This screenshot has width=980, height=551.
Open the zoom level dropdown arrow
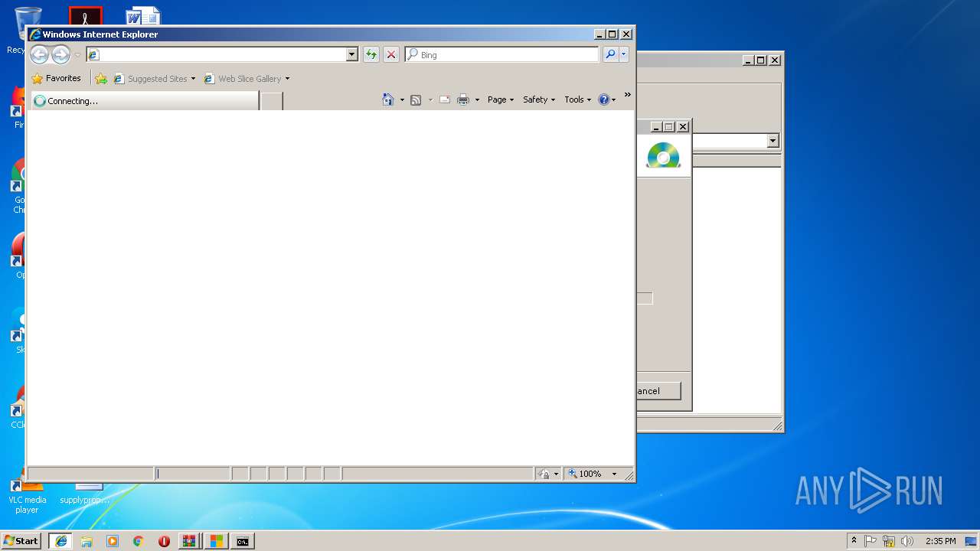(614, 474)
